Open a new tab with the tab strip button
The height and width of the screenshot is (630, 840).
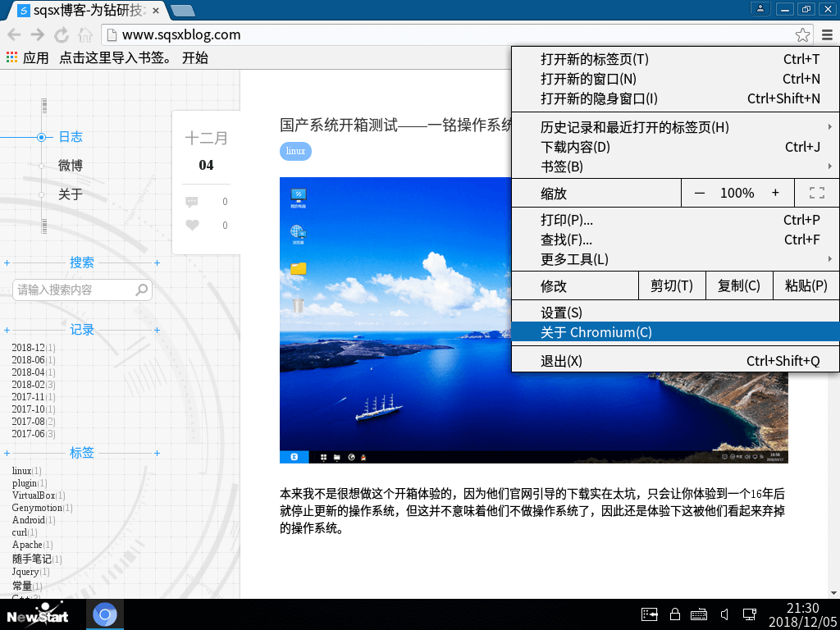pyautogui.click(x=183, y=11)
